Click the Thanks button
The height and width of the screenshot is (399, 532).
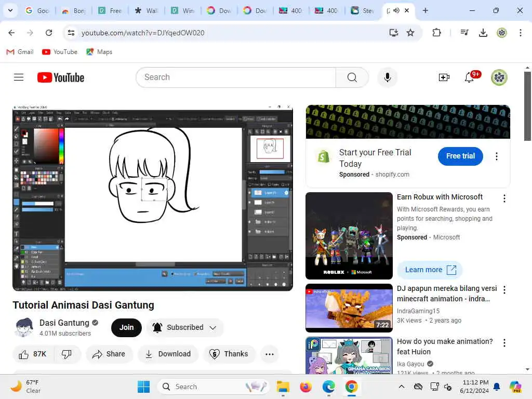coord(229,354)
